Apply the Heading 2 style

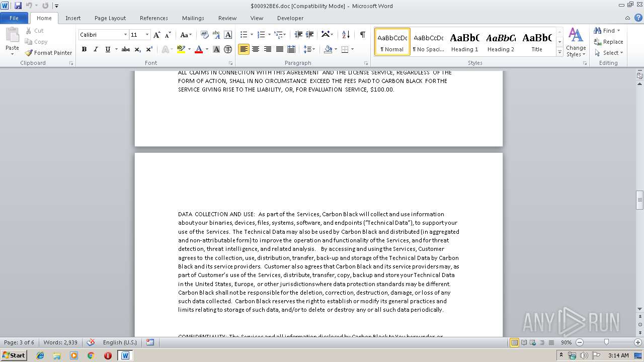tap(501, 42)
